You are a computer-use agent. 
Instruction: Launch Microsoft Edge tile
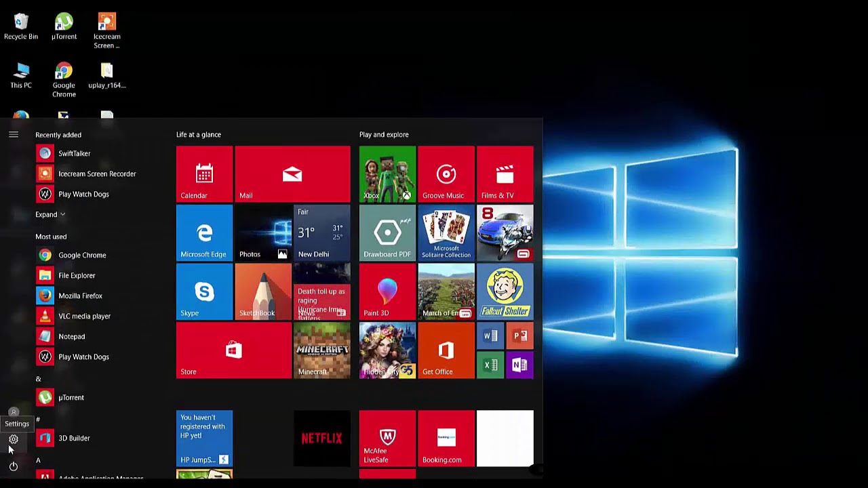[x=204, y=233]
